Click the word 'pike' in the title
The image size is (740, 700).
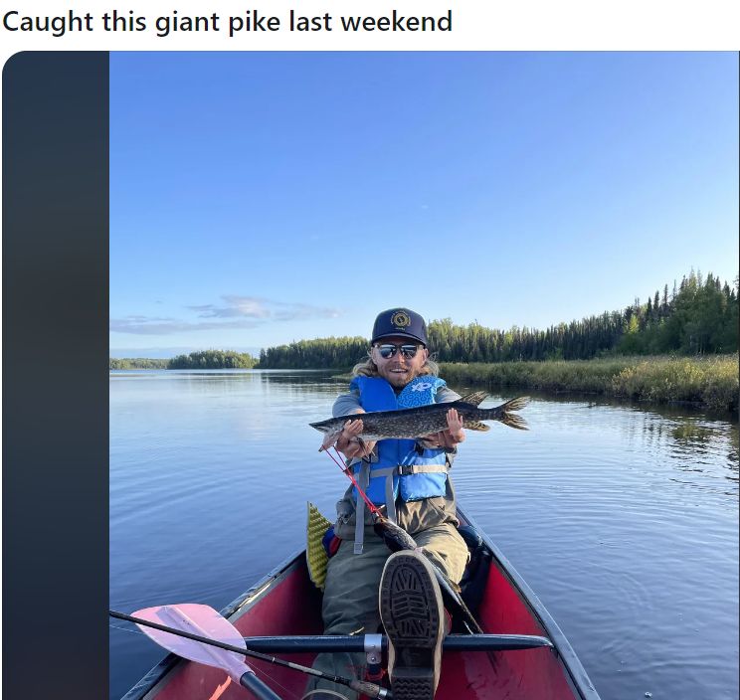pyautogui.click(x=255, y=22)
